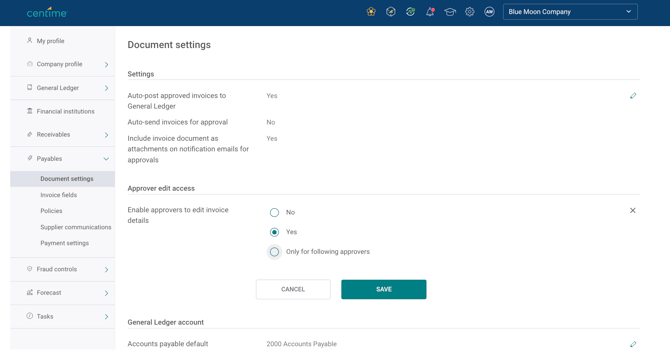The height and width of the screenshot is (364, 670).
Task: Click the CANCEL button
Action: (x=293, y=289)
